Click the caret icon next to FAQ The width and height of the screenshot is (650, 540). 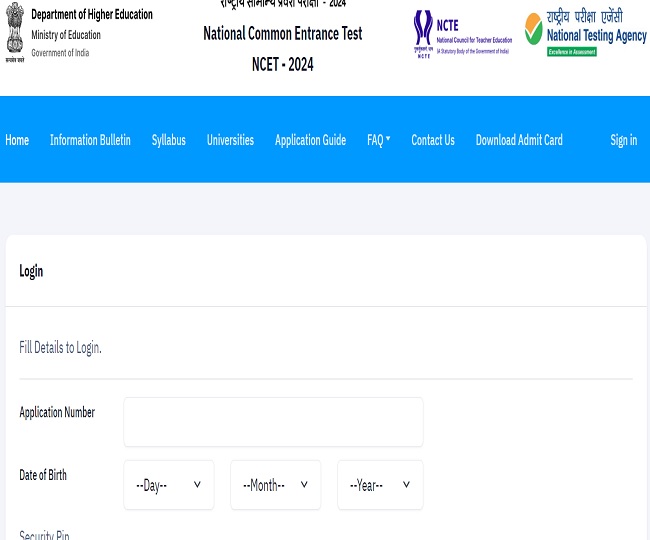point(388,139)
